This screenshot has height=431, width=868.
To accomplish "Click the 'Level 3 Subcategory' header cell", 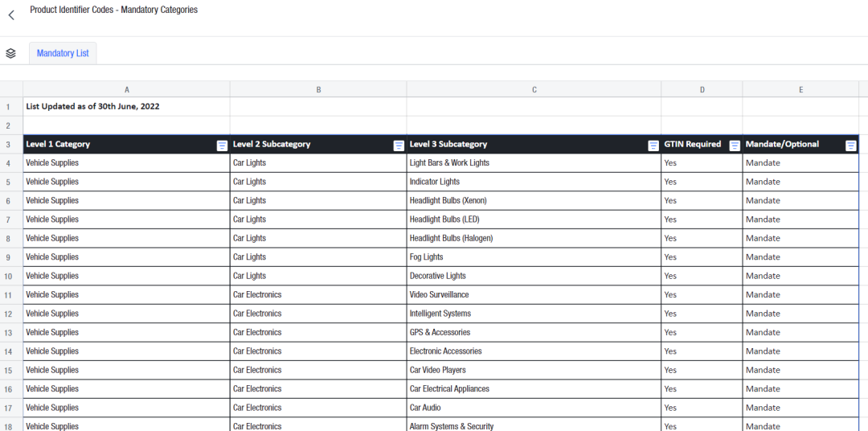I will pyautogui.click(x=534, y=144).
